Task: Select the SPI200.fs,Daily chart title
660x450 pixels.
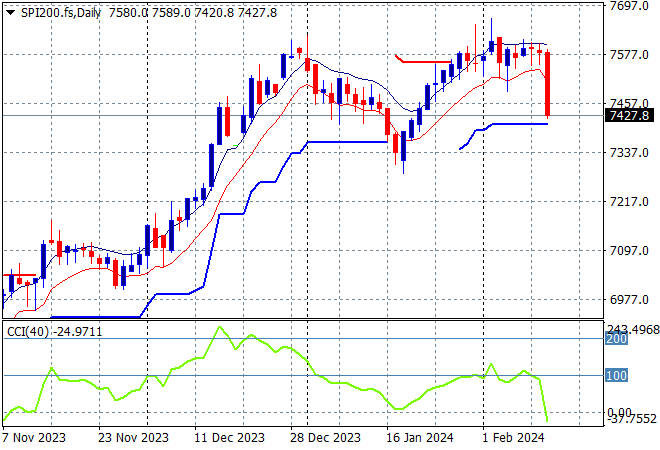Action: [x=61, y=13]
